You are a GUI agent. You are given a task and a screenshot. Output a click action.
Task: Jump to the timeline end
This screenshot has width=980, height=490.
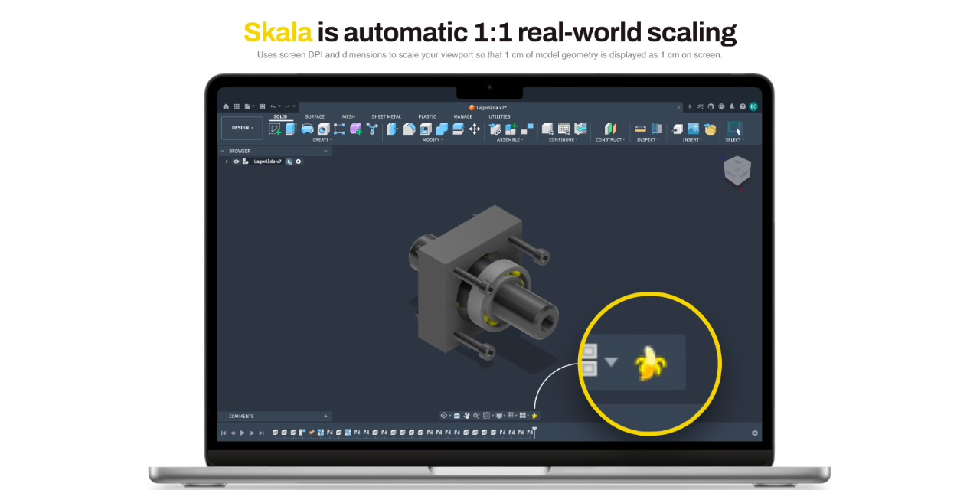pyautogui.click(x=261, y=433)
